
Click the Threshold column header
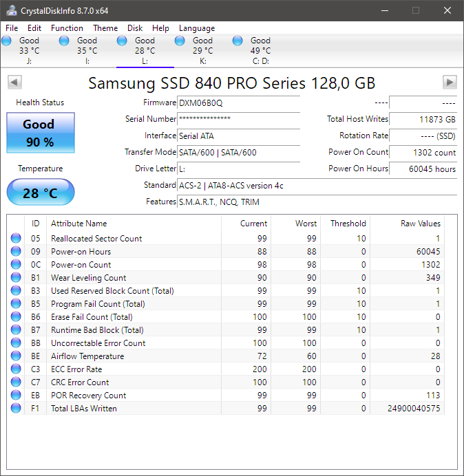[345, 224]
